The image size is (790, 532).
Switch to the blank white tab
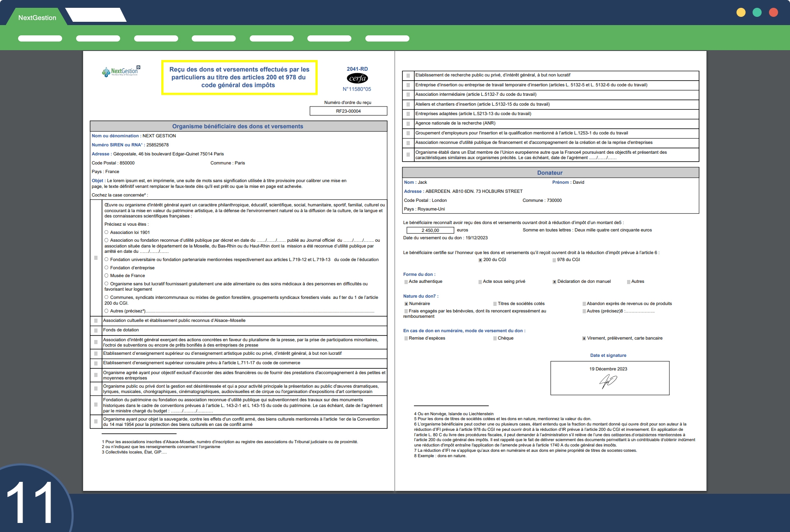click(x=96, y=15)
